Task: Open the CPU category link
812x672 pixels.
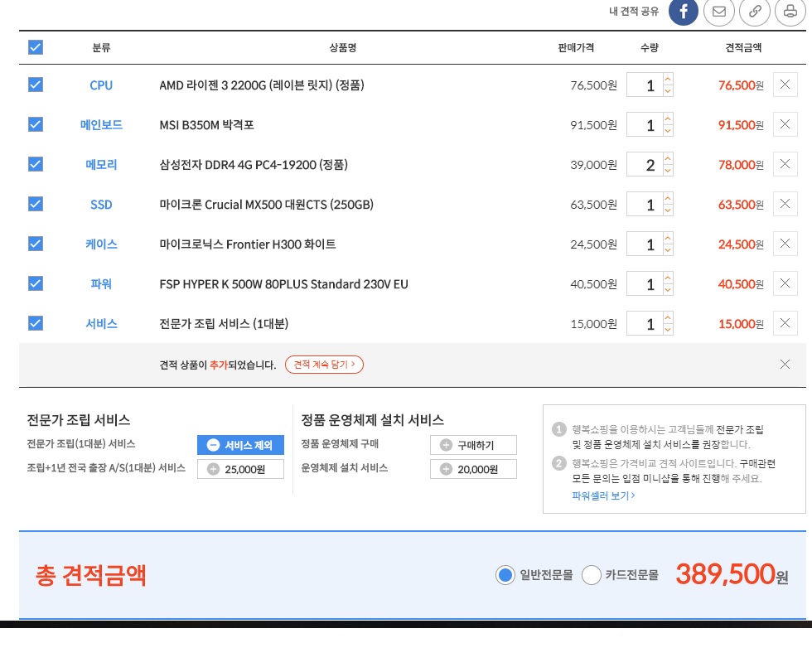Action: [101, 85]
